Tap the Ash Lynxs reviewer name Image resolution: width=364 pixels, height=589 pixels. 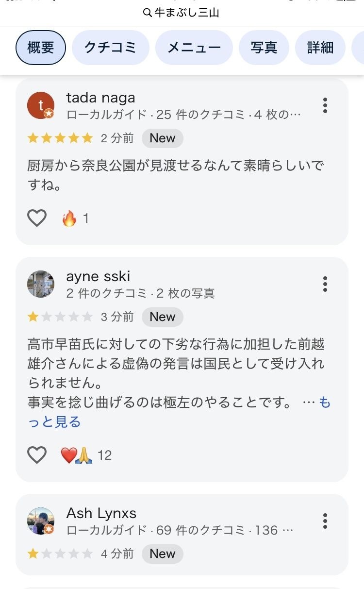(x=101, y=513)
